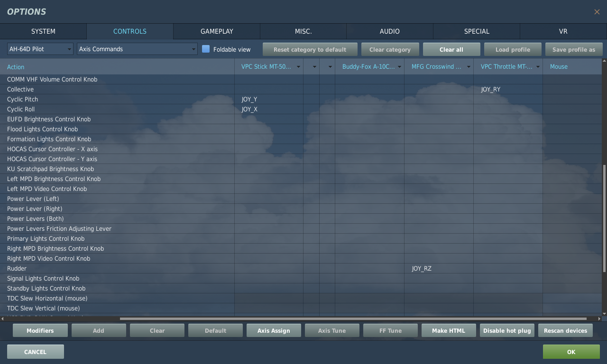Open Buddy-Fox A-10C column dropdown arrow
The image size is (607, 364).
coord(399,67)
